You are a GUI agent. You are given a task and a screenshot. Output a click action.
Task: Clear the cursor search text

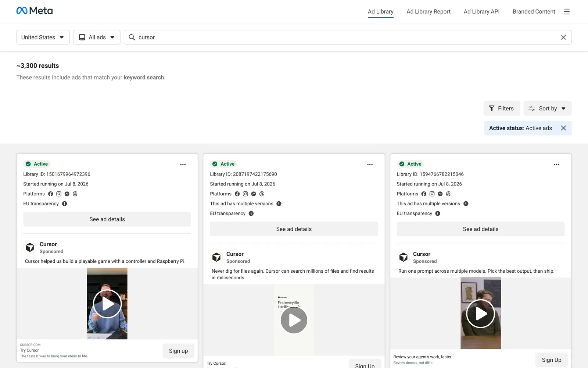(x=563, y=37)
